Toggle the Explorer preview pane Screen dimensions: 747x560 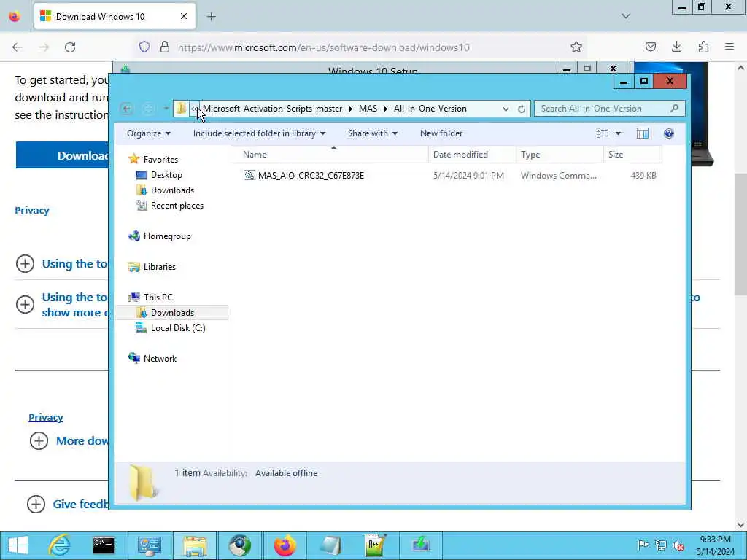[642, 133]
